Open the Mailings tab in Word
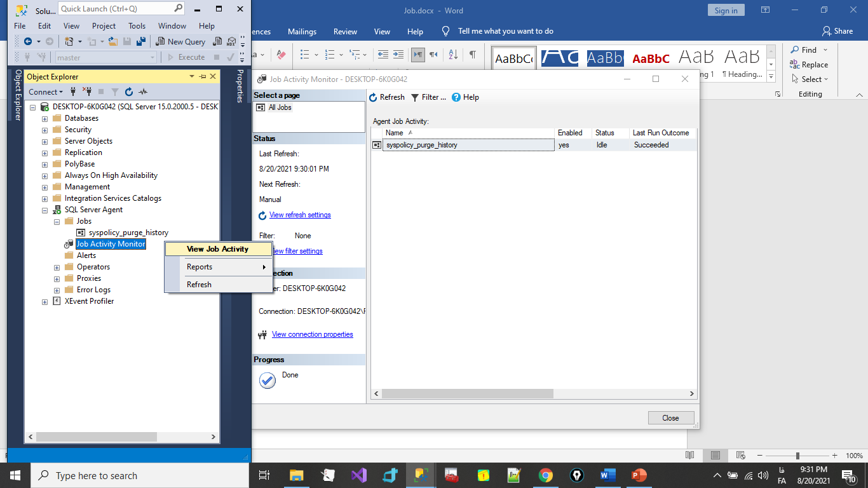 coord(302,31)
